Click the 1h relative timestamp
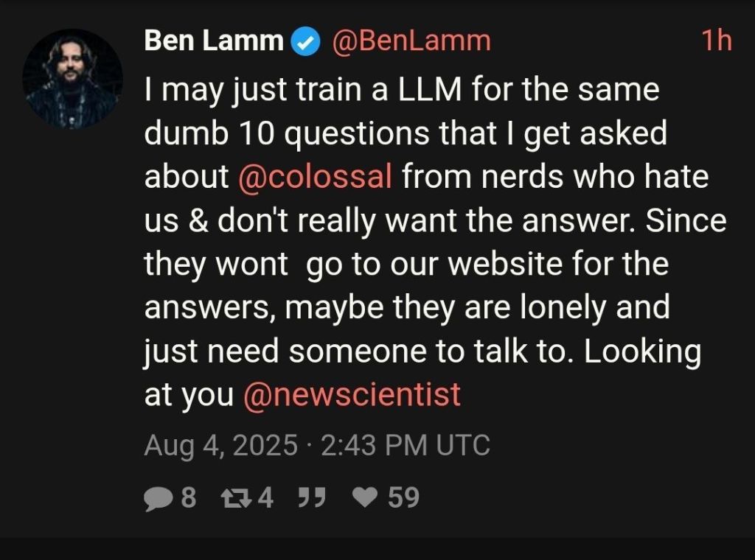This screenshot has width=755, height=560. coord(715,41)
